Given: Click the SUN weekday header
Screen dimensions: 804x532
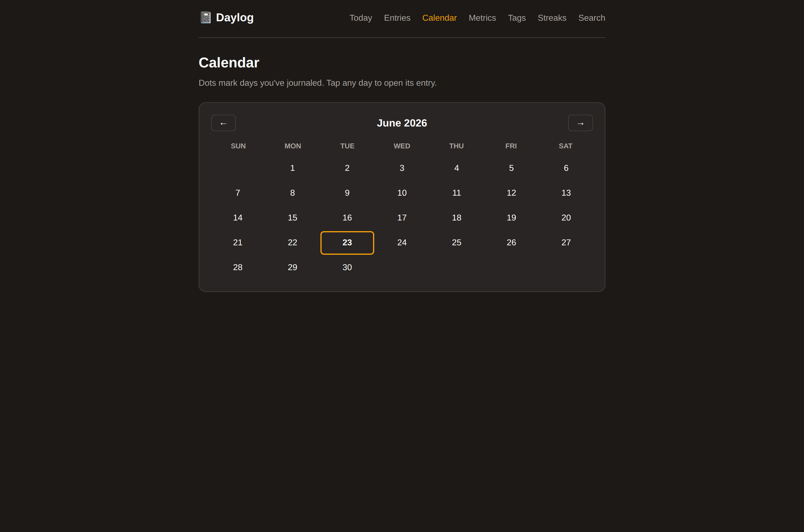Looking at the screenshot, I should [x=238, y=146].
